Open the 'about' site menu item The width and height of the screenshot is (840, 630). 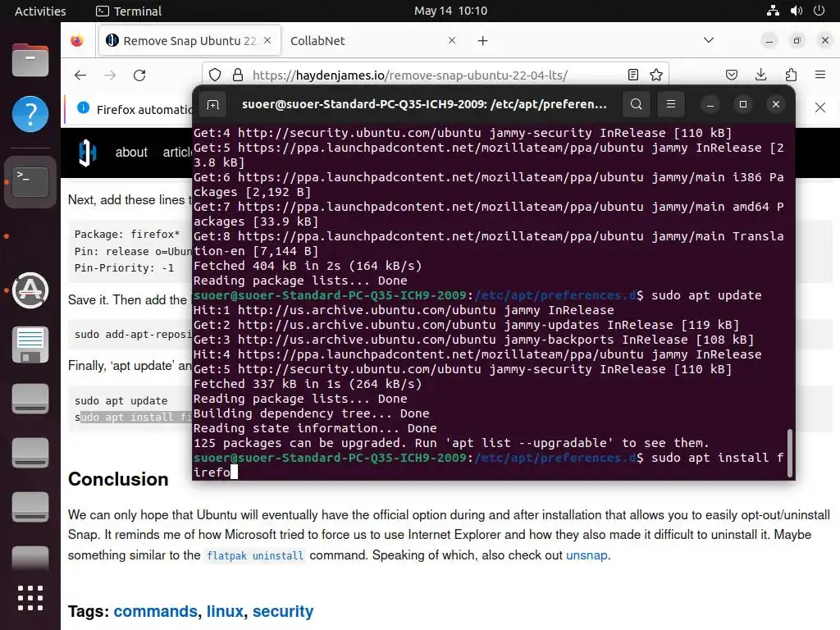click(131, 152)
